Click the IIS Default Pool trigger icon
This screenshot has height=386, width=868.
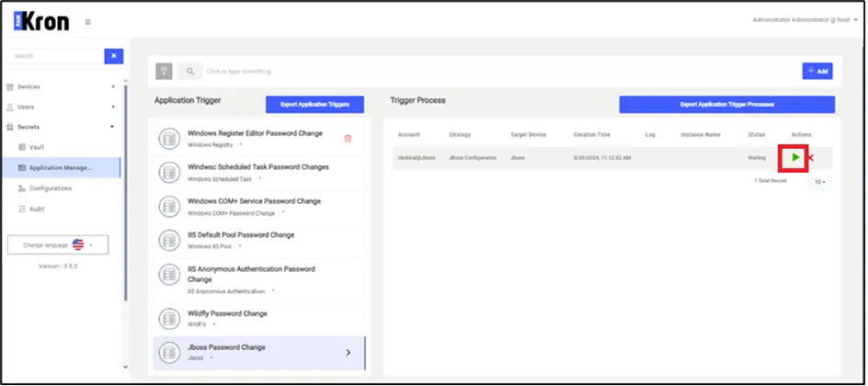tap(169, 241)
